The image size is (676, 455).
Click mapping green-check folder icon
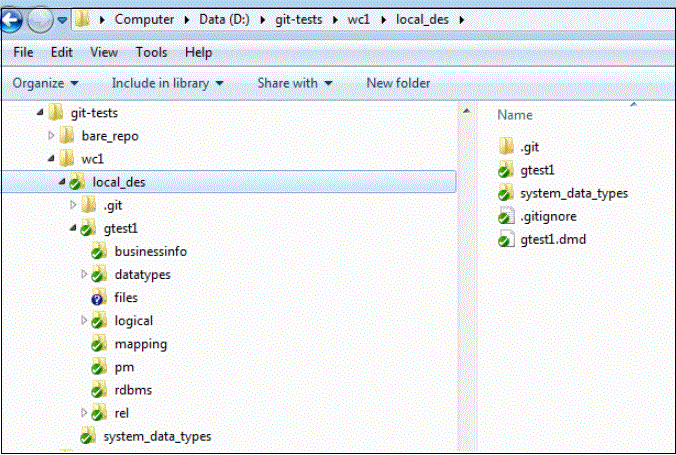pyautogui.click(x=99, y=344)
